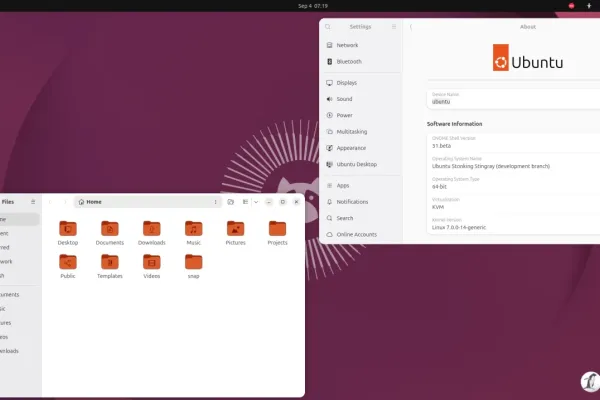Click the GNOME Shell Version row 51.beta

pyautogui.click(x=514, y=142)
